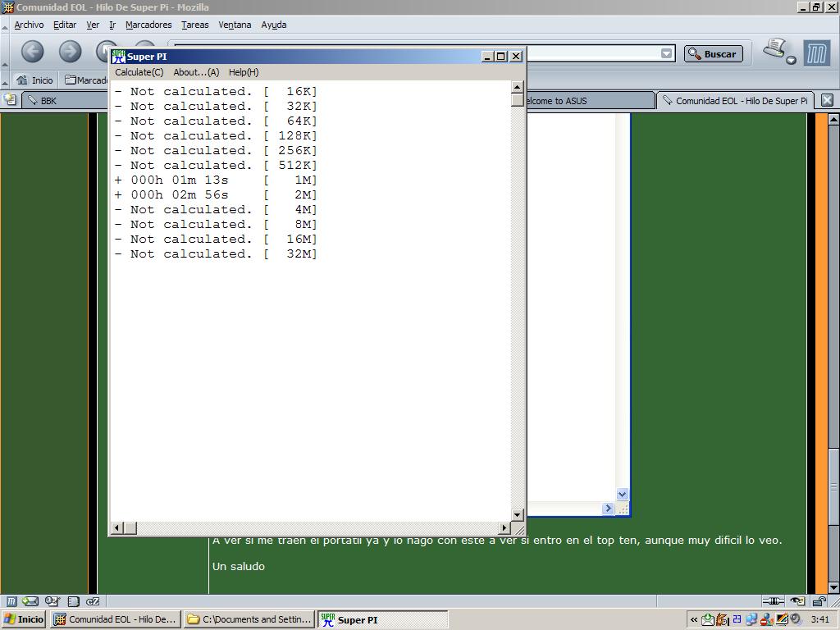
Task: Open the print options dropdown arrow
Action: click(791, 60)
